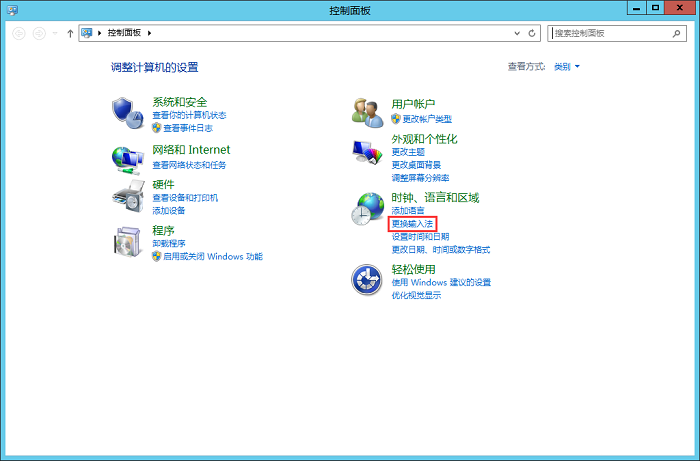Open the 外观和个性化 monitor icon

point(367,152)
